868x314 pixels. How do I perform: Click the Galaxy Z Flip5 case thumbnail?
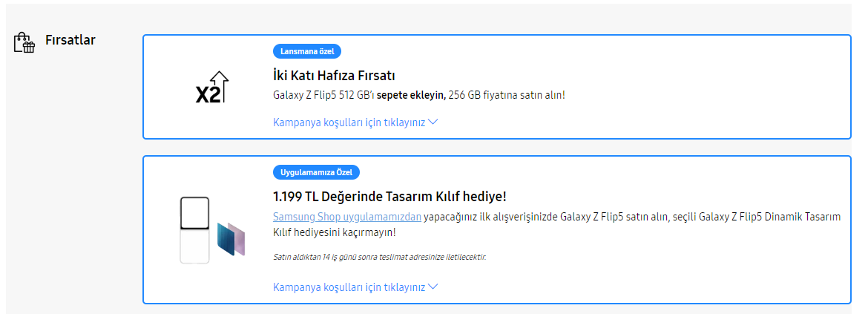coord(212,230)
